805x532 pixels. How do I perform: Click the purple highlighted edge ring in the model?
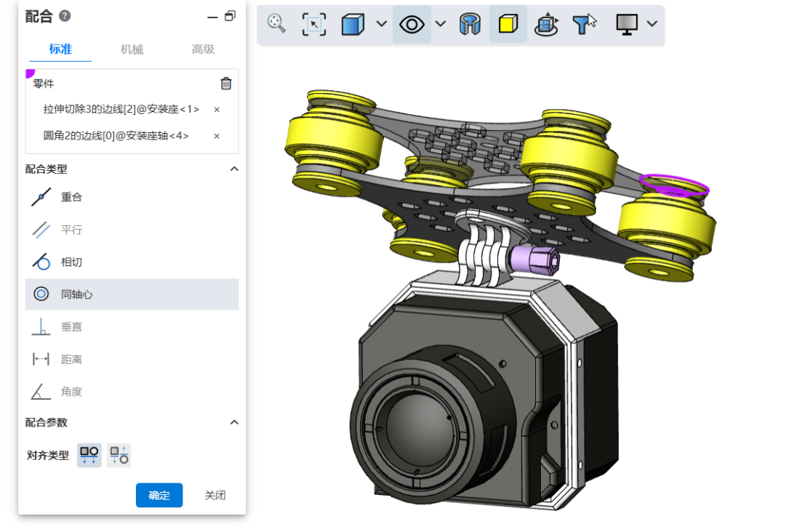[x=673, y=186]
